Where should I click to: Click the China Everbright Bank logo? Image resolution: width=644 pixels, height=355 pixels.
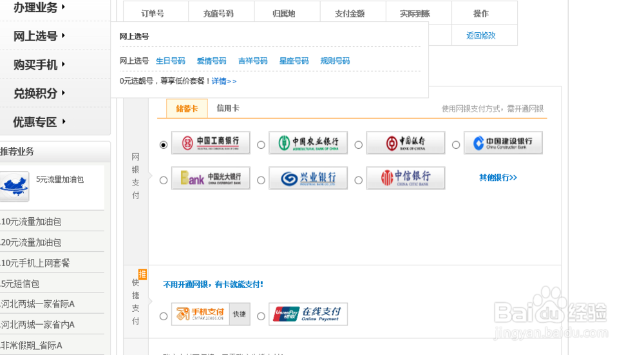[x=211, y=178]
